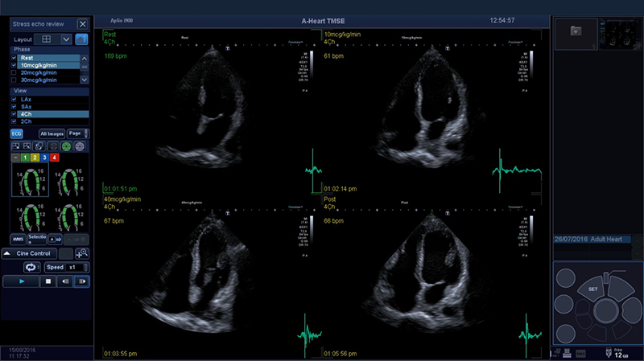The height and width of the screenshot is (361, 644).
Task: Step forward one frame
Action: click(x=81, y=282)
